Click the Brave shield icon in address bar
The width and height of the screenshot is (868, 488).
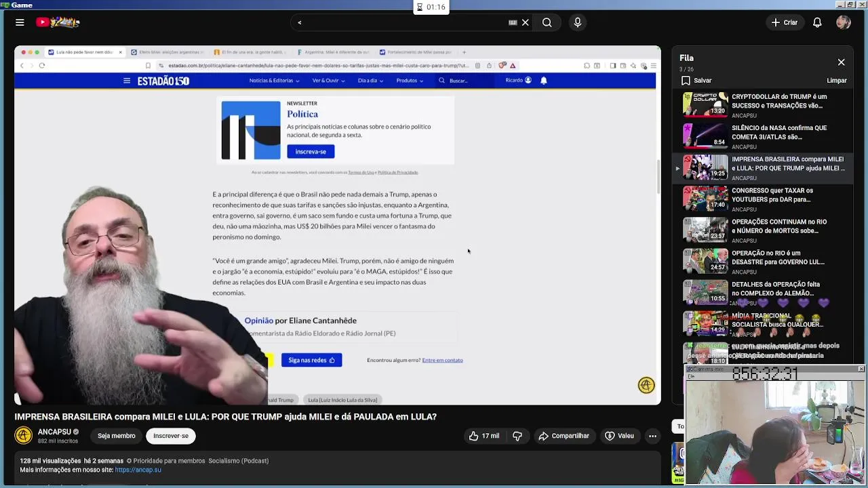[x=502, y=66]
